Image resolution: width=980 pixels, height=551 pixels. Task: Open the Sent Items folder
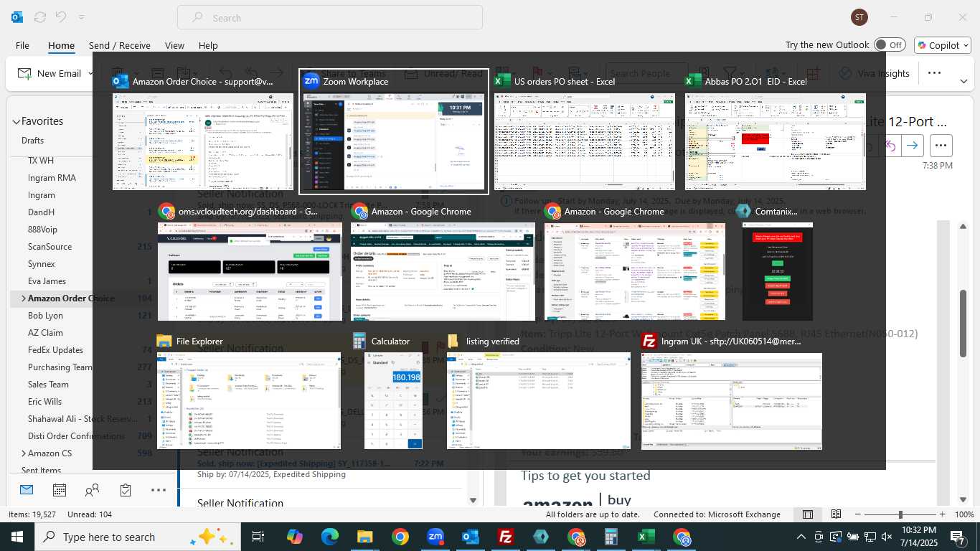pos(41,471)
